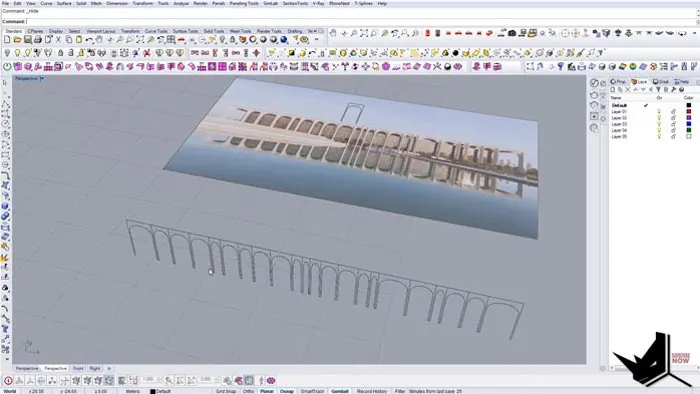Open the Display panel tab
Viewport: 700px width, 394px height.
pos(660,82)
